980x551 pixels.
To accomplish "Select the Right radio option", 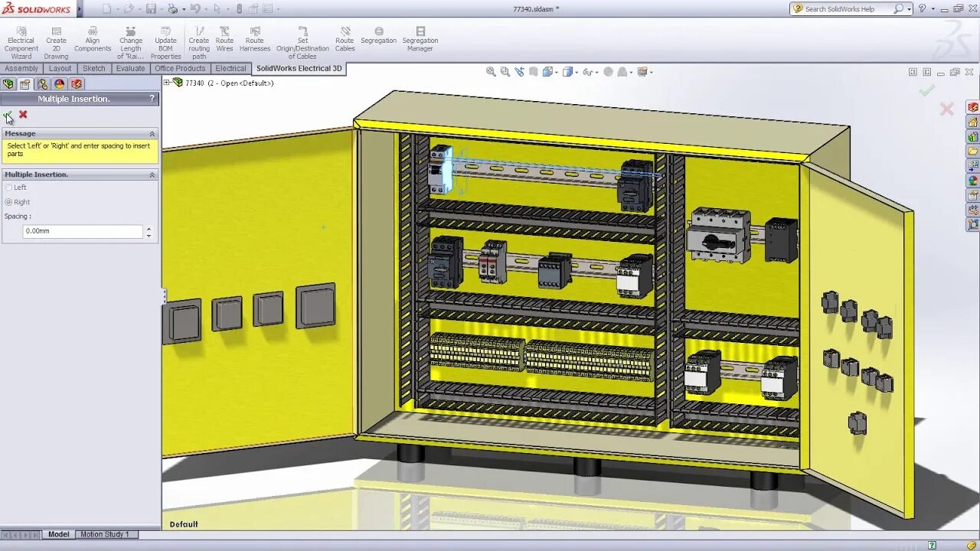I will point(9,202).
